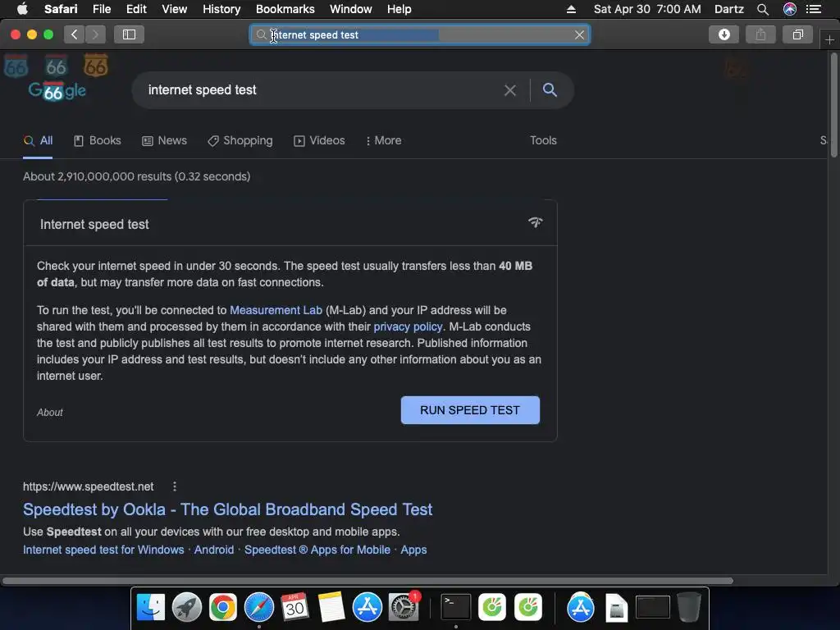Open the Safari downloads button
This screenshot has width=840, height=630.
click(x=724, y=34)
